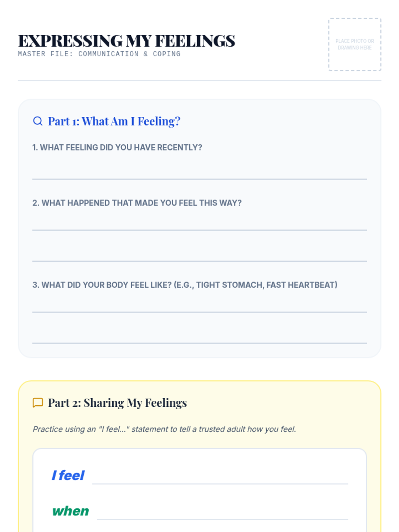The width and height of the screenshot is (399, 532).
Task: Click the speech bubble icon beside Part 2
Action: coord(38,403)
